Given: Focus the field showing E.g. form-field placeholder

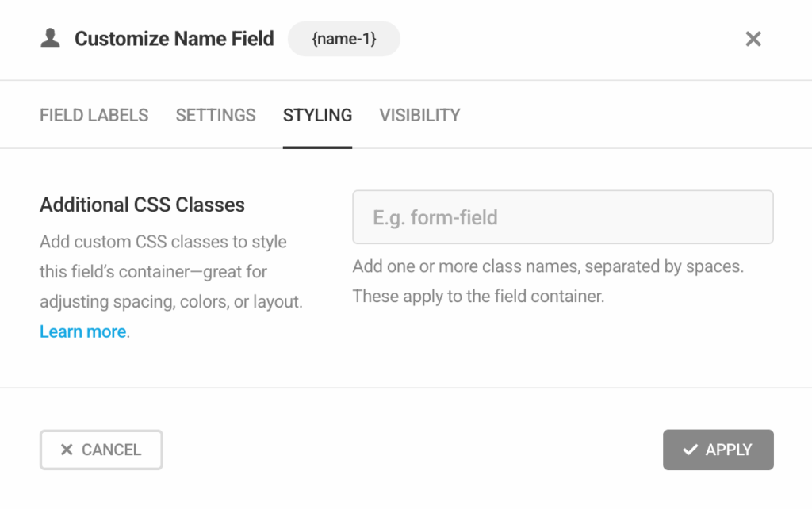Looking at the screenshot, I should pos(563,217).
